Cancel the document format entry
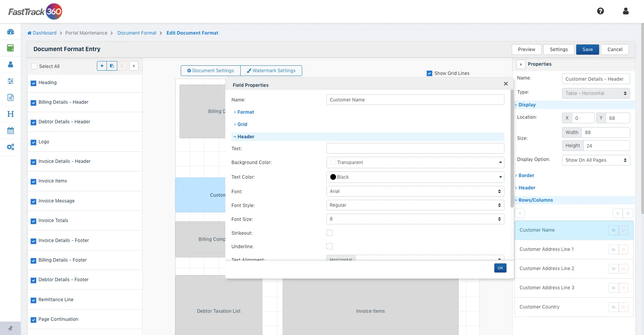644x335 pixels. tap(615, 50)
